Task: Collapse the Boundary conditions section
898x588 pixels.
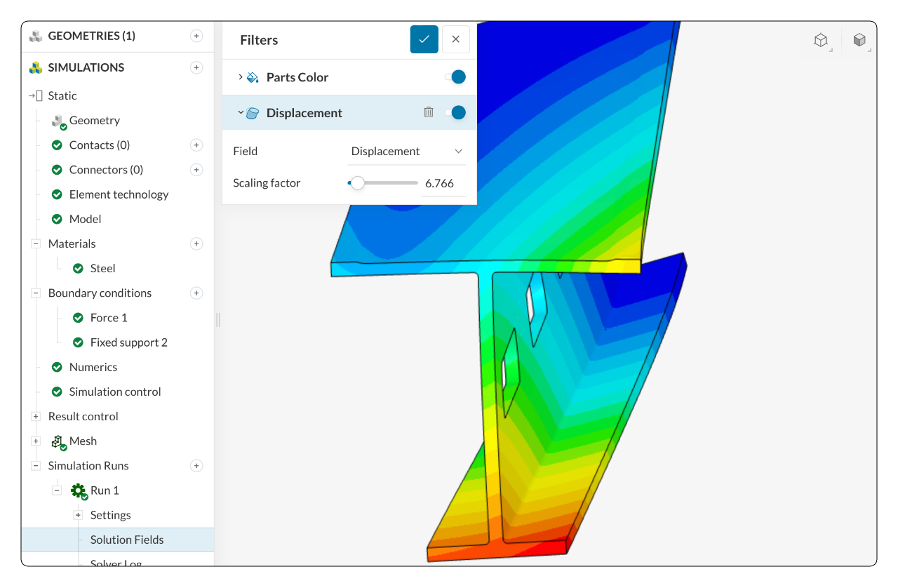Action: pyautogui.click(x=35, y=293)
